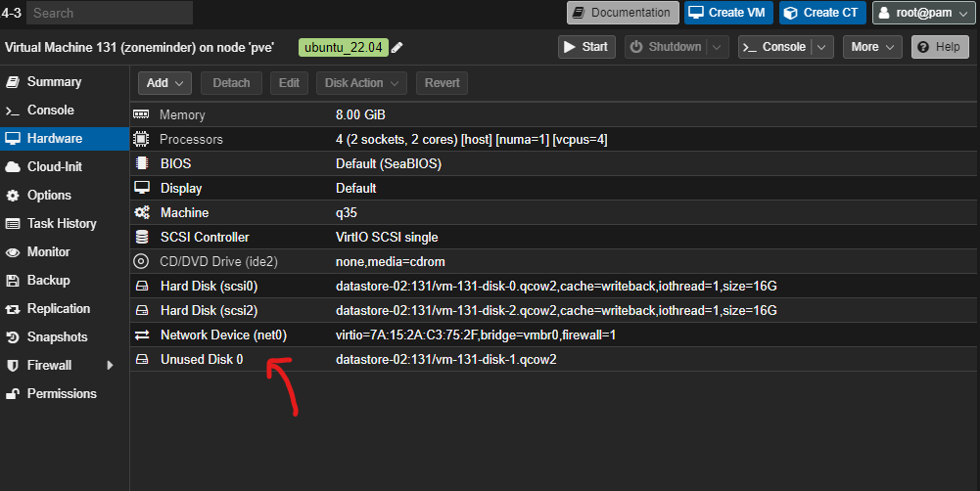
Task: Click the pencil icon to edit VM tags
Action: click(397, 48)
